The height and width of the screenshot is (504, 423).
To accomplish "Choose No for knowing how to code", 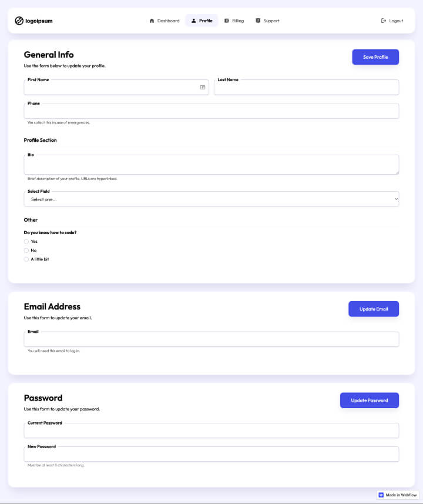I will (x=26, y=250).
